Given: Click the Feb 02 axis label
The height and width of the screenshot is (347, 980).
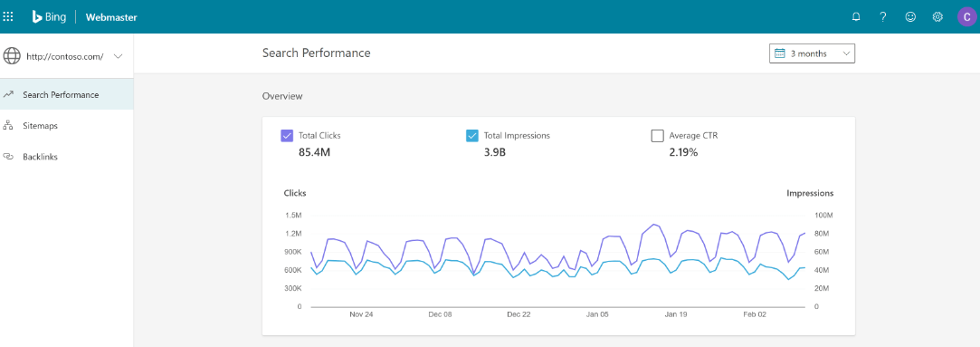Looking at the screenshot, I should point(755,314).
